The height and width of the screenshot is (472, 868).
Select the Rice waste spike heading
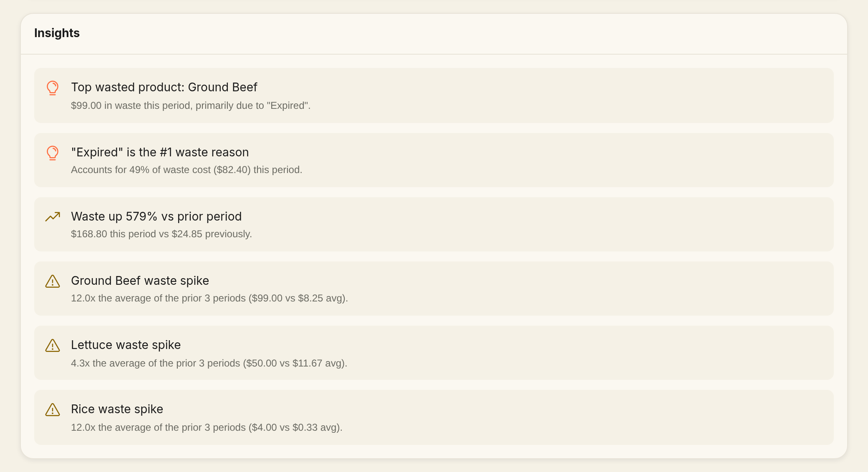click(x=117, y=409)
